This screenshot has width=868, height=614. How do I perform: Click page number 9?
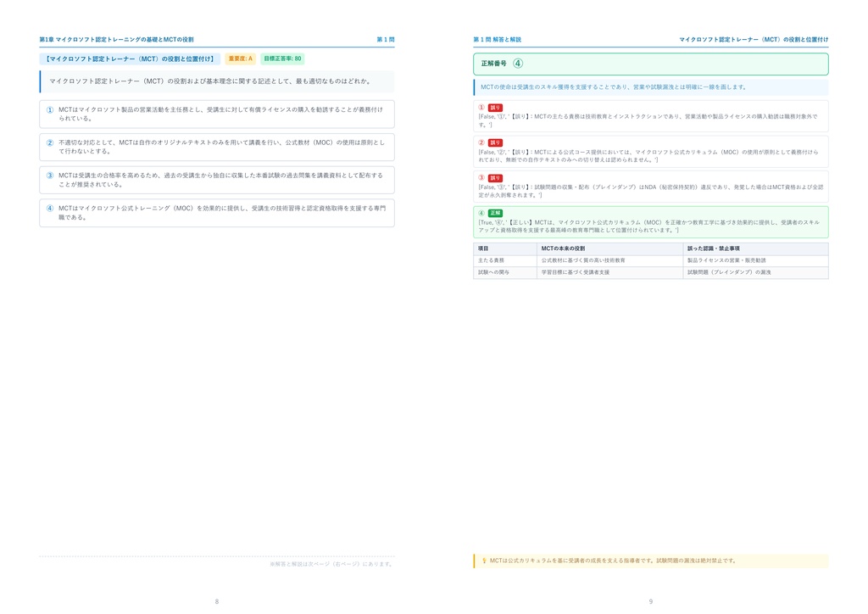pos(650,601)
